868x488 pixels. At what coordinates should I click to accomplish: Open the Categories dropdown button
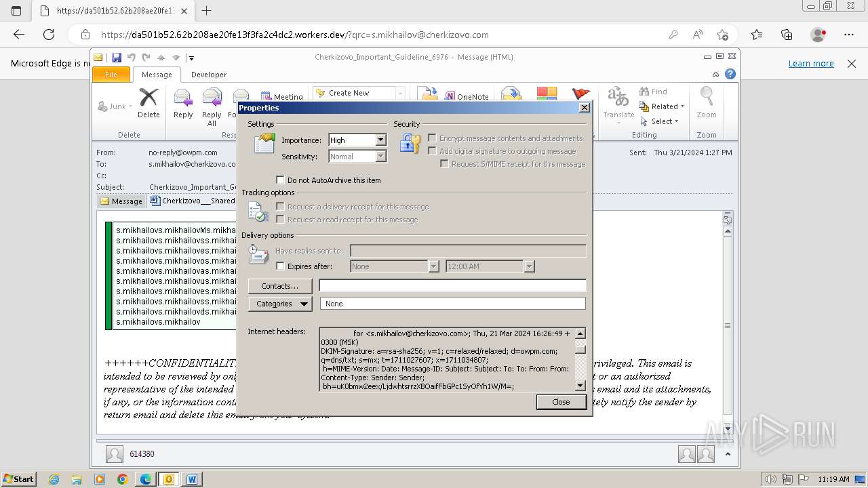[280, 304]
